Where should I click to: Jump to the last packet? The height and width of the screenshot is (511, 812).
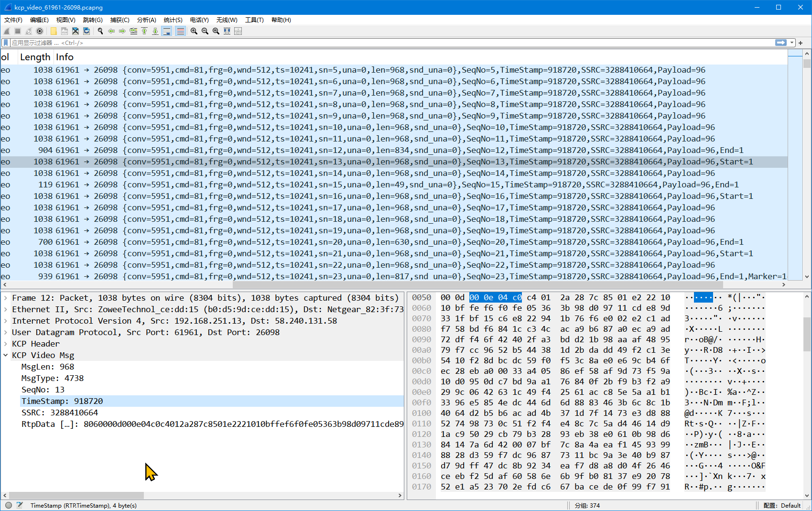(x=155, y=31)
